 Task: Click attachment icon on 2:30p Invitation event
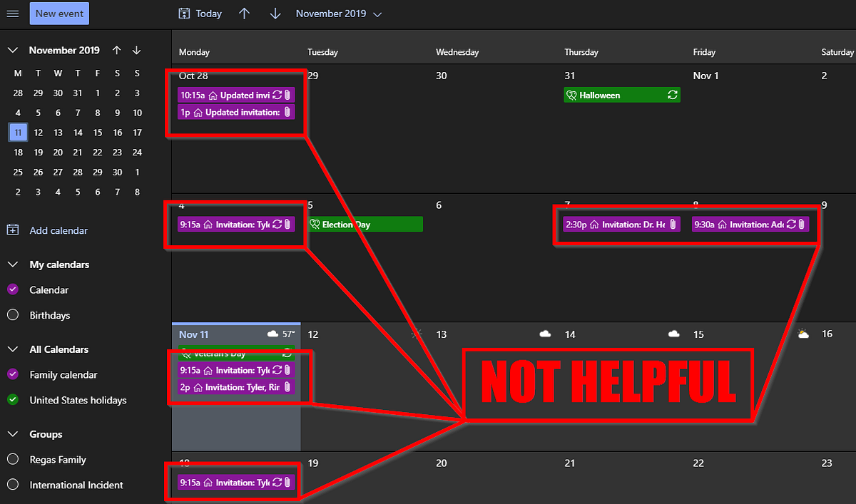[672, 225]
